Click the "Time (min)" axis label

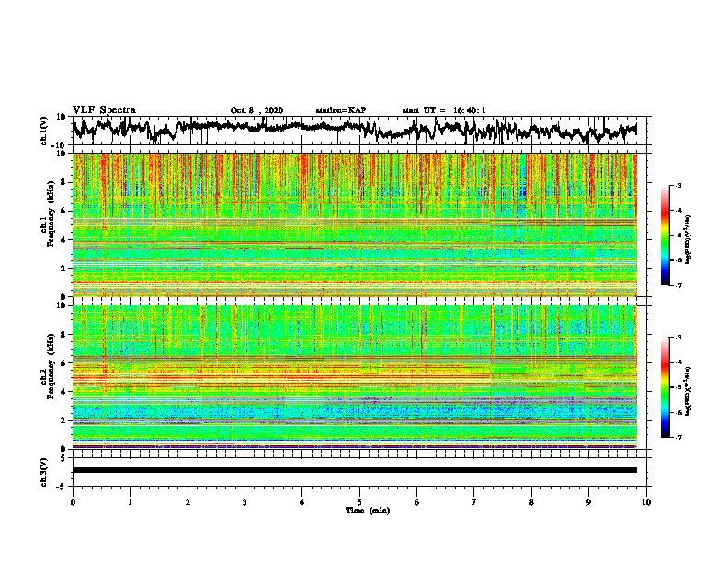[368, 511]
